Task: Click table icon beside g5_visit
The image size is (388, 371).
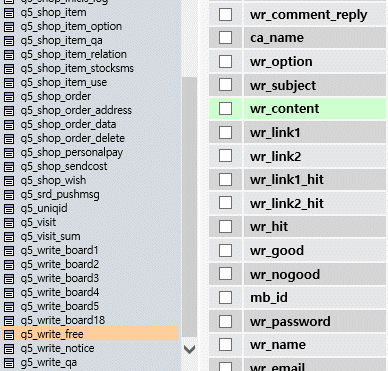Action: point(9,223)
